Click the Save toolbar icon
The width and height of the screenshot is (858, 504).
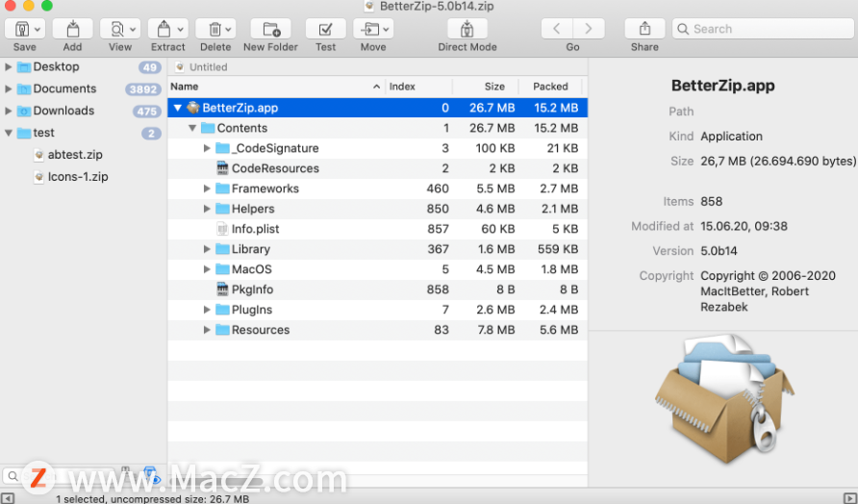click(x=22, y=29)
